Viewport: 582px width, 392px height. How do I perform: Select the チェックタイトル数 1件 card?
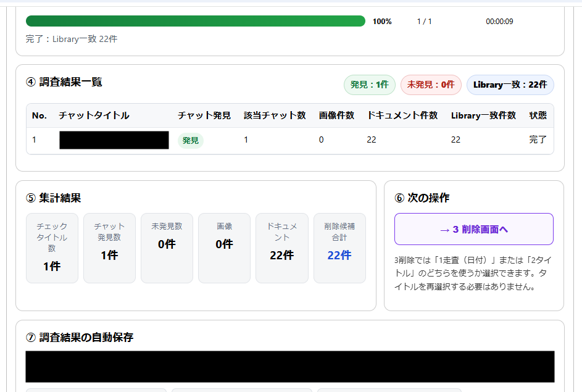click(52, 248)
